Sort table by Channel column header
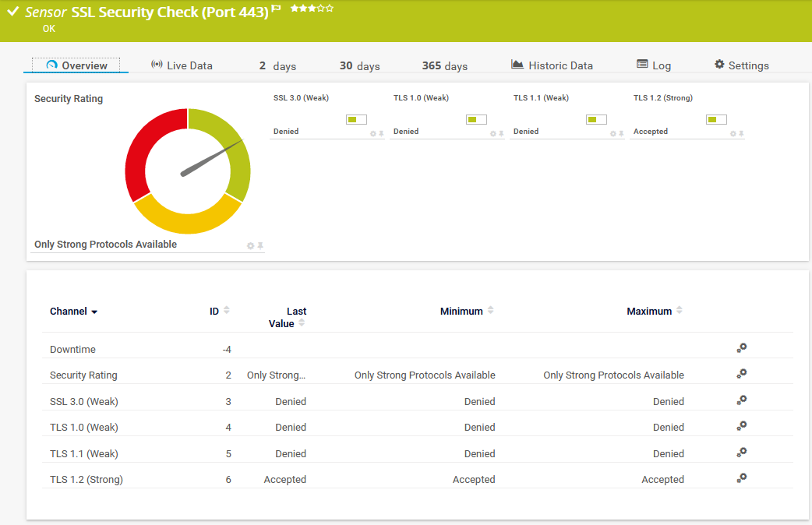This screenshot has height=525, width=812. [73, 312]
